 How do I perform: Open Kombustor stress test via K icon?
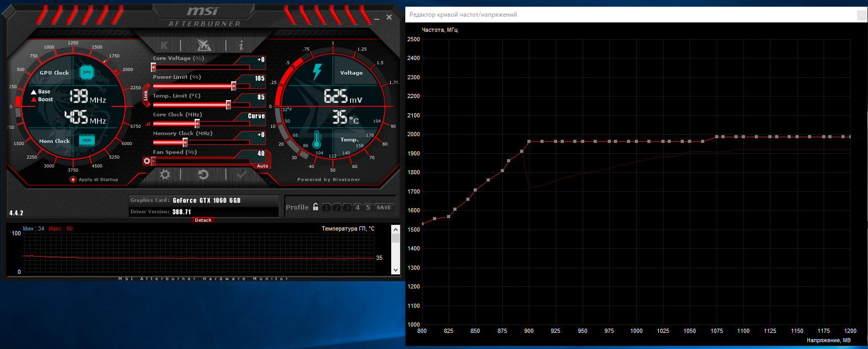(164, 45)
